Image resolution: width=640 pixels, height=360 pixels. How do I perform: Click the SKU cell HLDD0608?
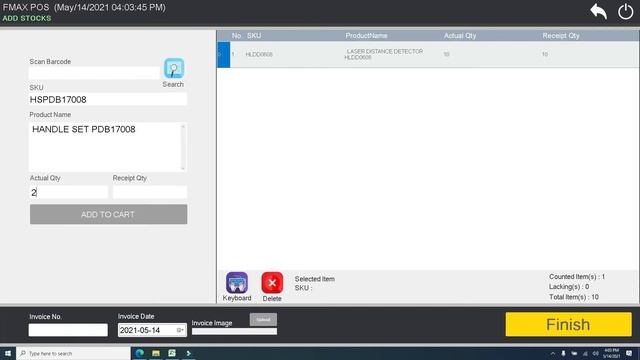point(259,54)
